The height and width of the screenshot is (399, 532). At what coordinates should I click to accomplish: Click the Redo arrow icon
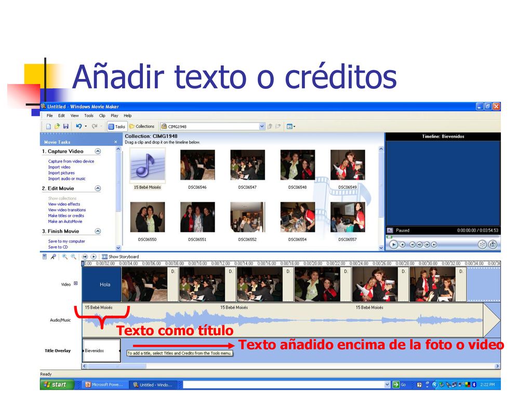pos(95,126)
